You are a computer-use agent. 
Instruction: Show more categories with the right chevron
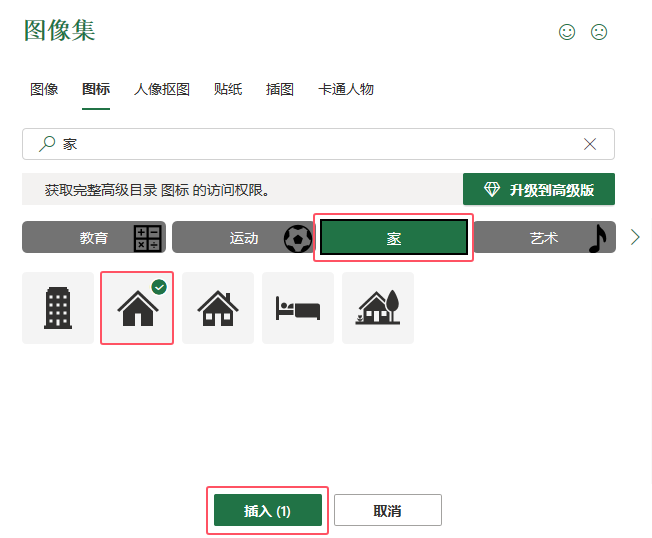(635, 237)
